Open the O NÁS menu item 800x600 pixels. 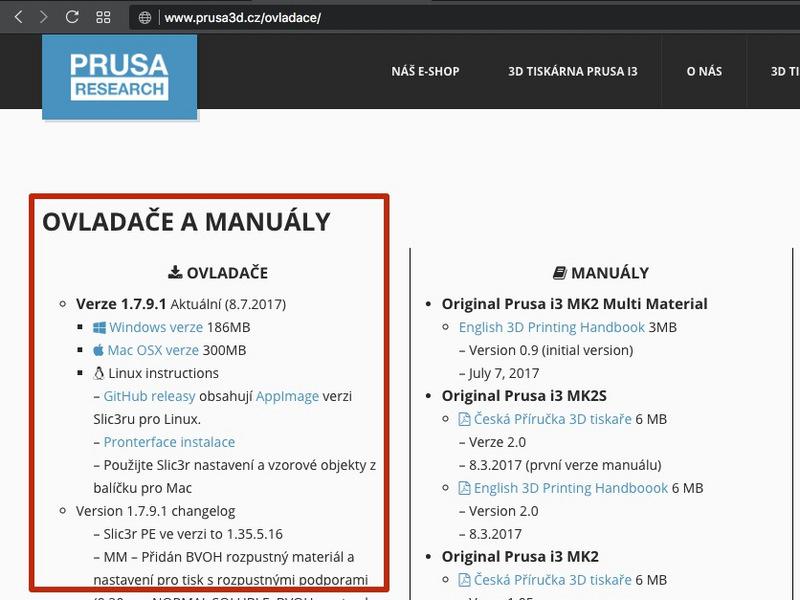(704, 71)
